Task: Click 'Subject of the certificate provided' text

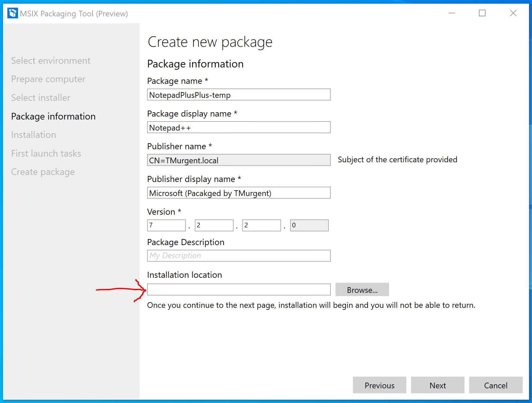Action: (x=398, y=160)
